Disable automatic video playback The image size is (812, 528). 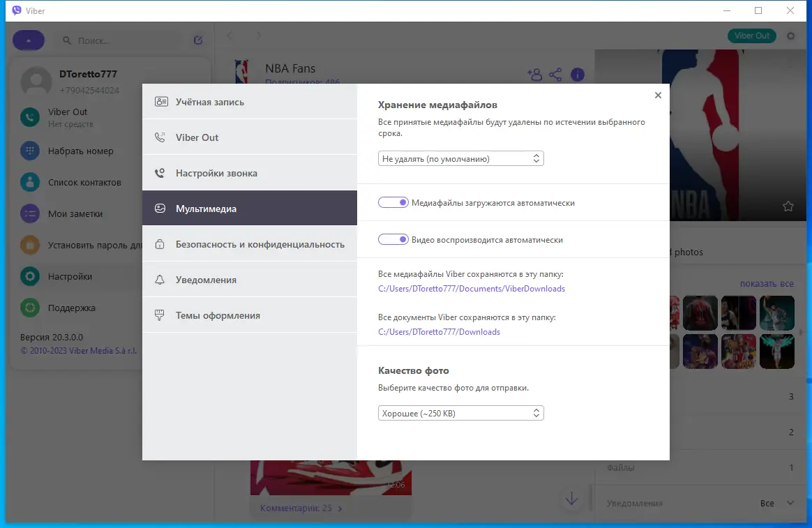[x=393, y=239]
